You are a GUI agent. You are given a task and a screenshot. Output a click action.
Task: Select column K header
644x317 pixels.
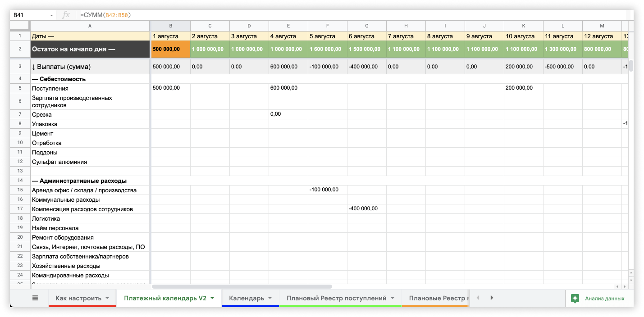coord(523,26)
